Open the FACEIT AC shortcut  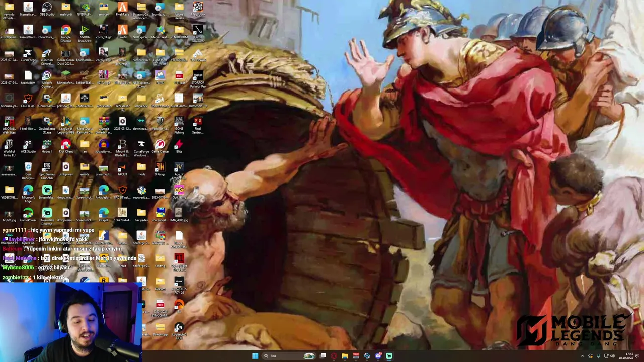pyautogui.click(x=28, y=101)
